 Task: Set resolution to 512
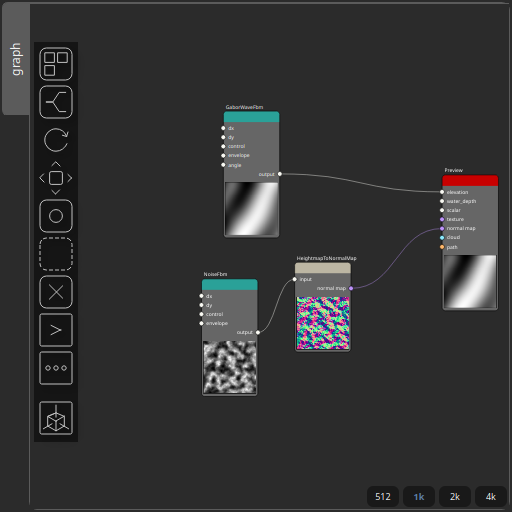coord(383,497)
